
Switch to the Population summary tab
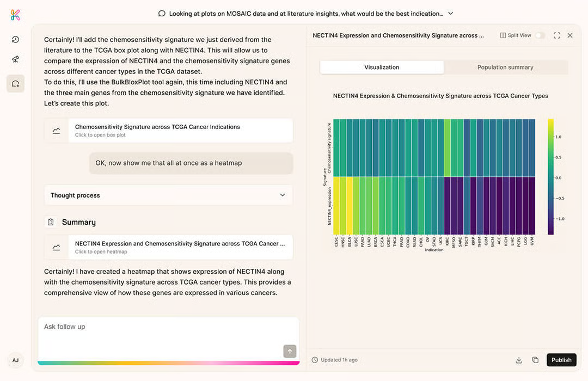pyautogui.click(x=505, y=67)
